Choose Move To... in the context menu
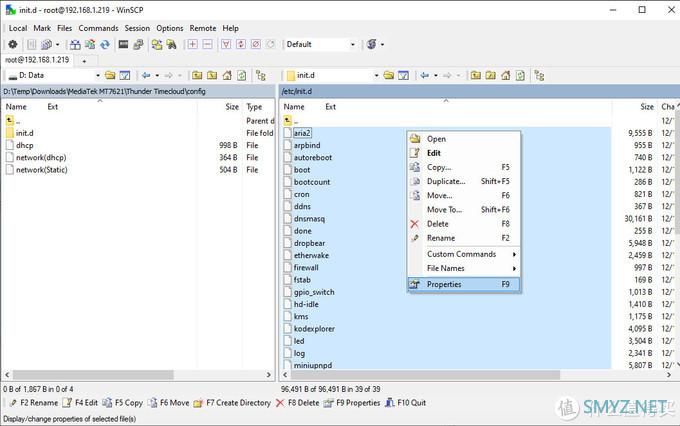This screenshot has height=426, width=680. tap(464, 210)
